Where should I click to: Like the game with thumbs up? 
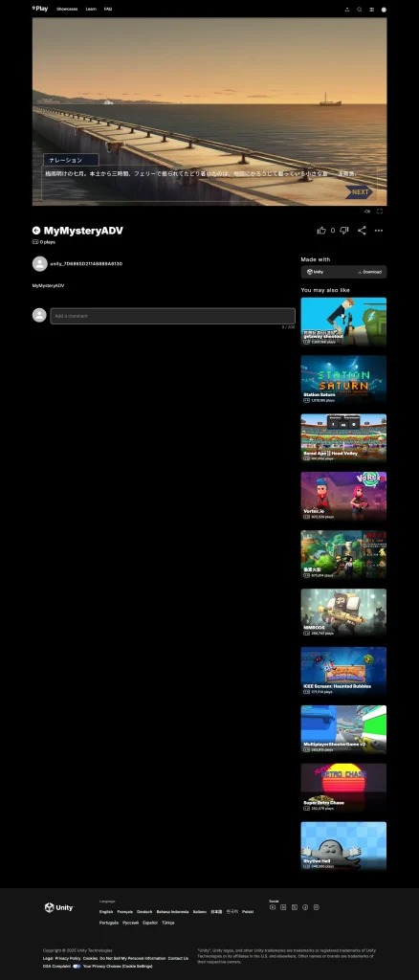tap(321, 231)
